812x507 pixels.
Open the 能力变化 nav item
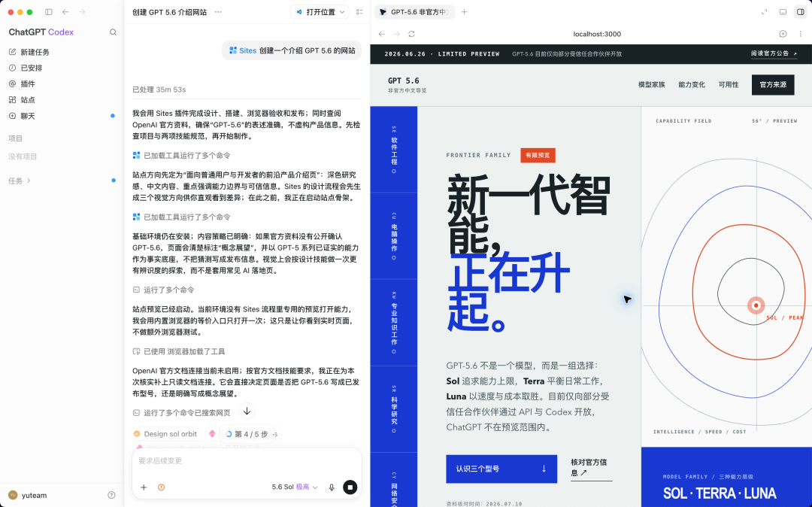[692, 85]
